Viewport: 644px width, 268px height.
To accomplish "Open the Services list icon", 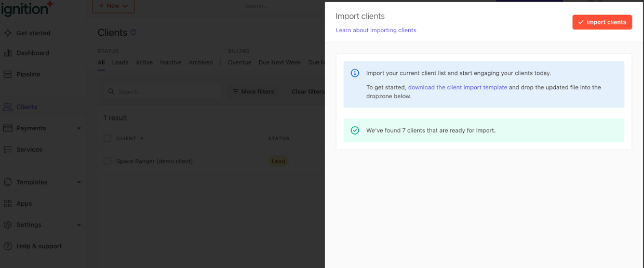I will [8, 150].
